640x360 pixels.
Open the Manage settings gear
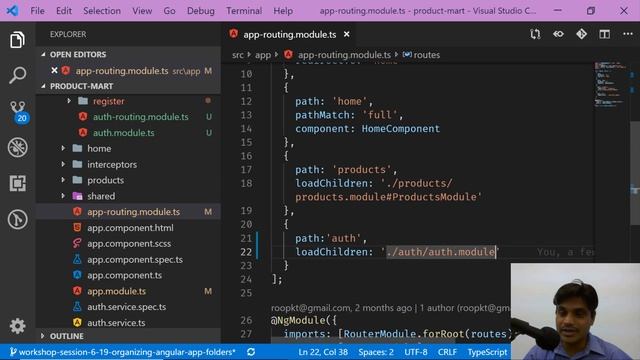coord(18,326)
